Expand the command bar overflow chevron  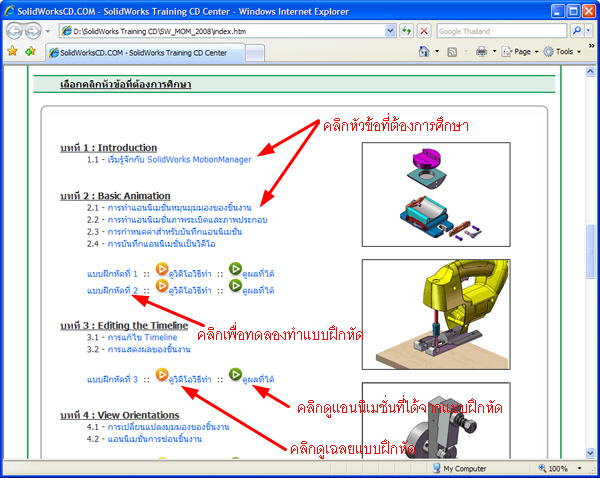pos(591,46)
